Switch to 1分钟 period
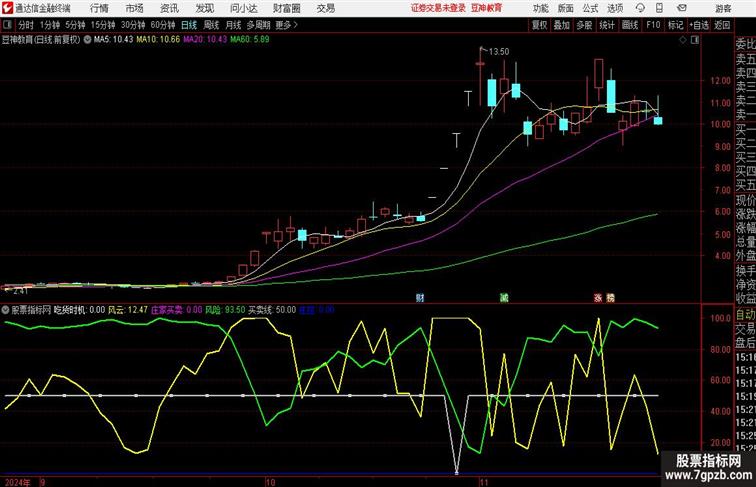 (50, 25)
